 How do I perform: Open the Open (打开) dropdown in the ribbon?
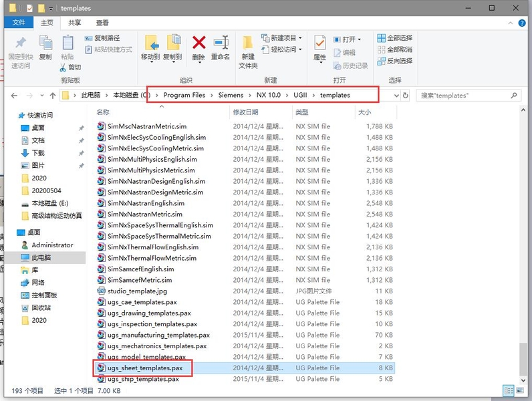347,39
